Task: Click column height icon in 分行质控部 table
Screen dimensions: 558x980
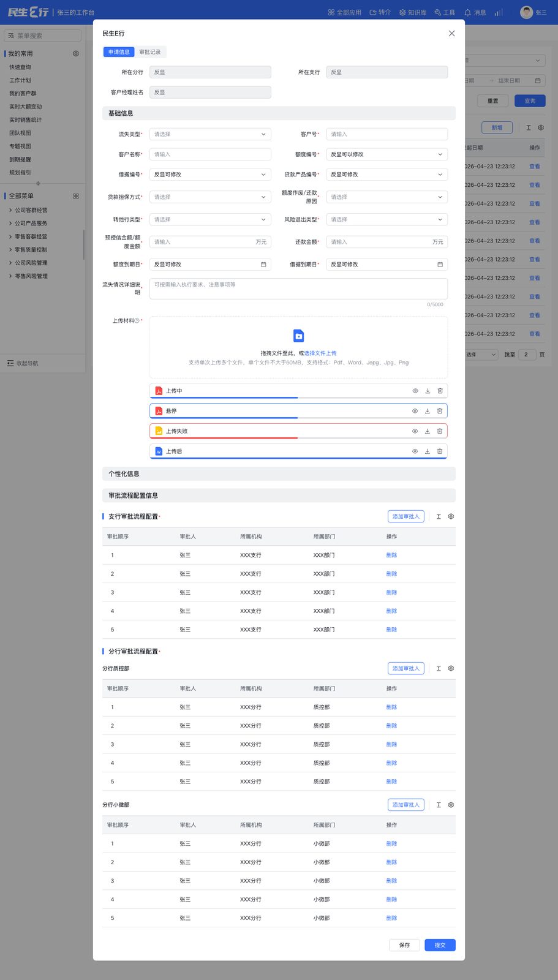Action: pyautogui.click(x=439, y=668)
